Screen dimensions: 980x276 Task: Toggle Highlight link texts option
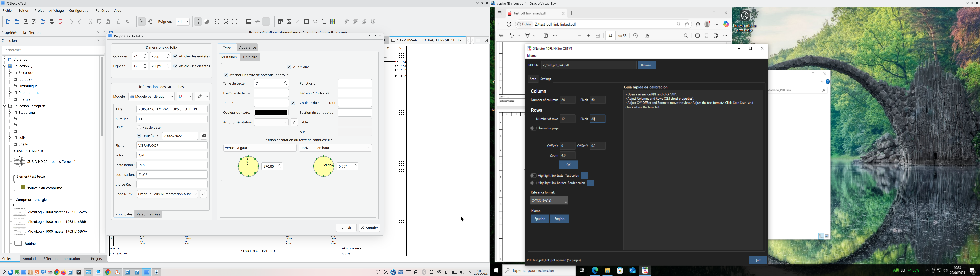pos(533,176)
